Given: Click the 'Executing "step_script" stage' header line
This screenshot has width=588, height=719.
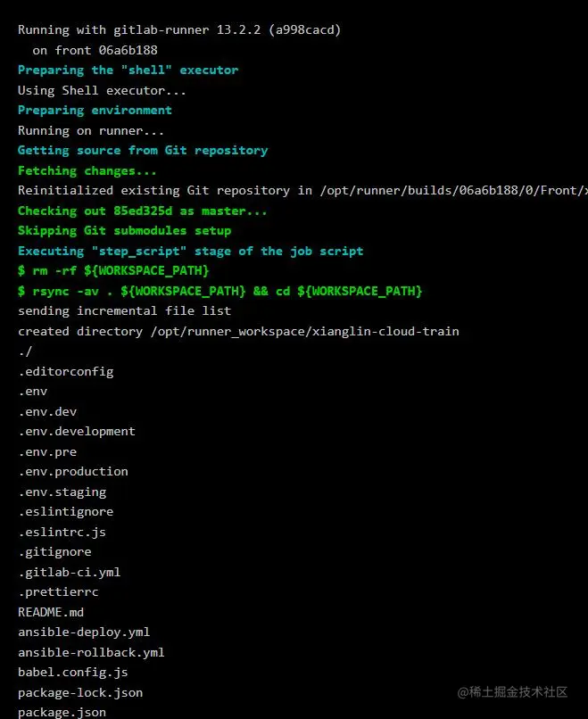Looking at the screenshot, I should click(190, 252).
